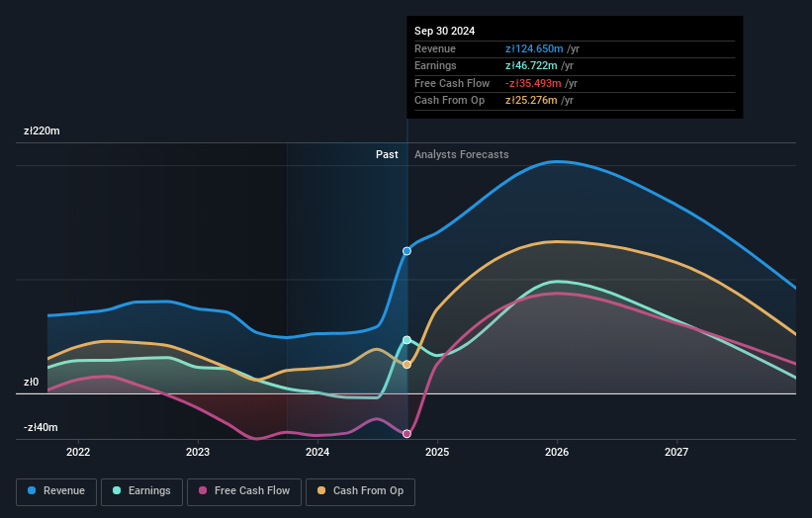812x518 pixels.
Task: Click the Cash From Op tooltip label
Action: pyautogui.click(x=449, y=101)
